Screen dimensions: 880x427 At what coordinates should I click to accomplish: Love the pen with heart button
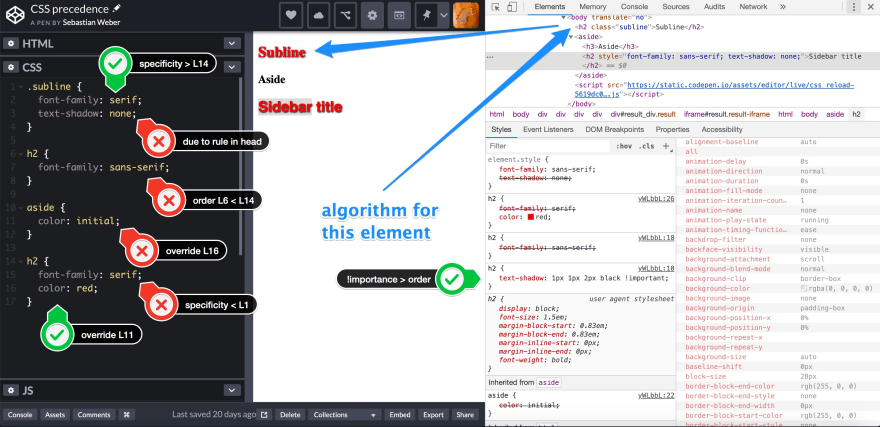(291, 16)
